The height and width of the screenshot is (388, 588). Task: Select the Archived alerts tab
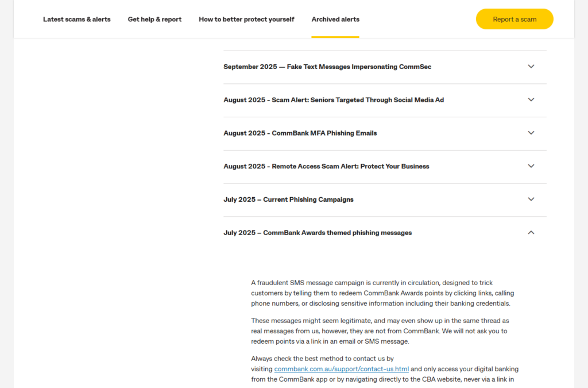(x=335, y=19)
